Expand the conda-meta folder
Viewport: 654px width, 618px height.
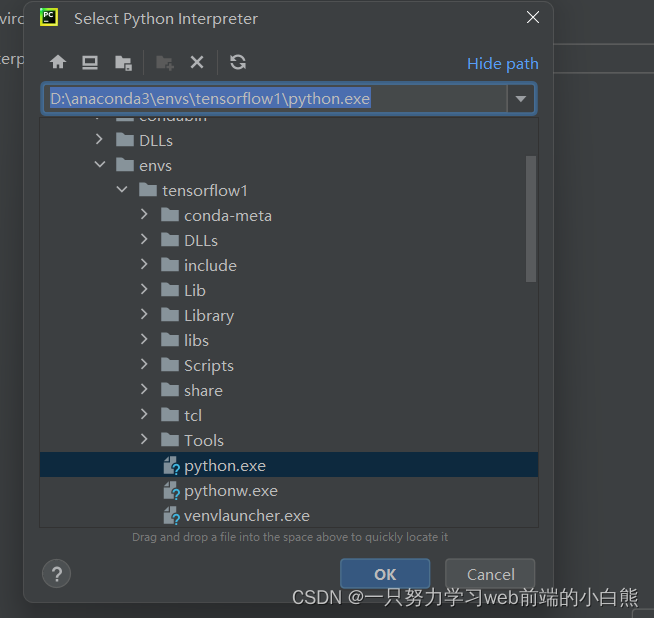pos(144,214)
